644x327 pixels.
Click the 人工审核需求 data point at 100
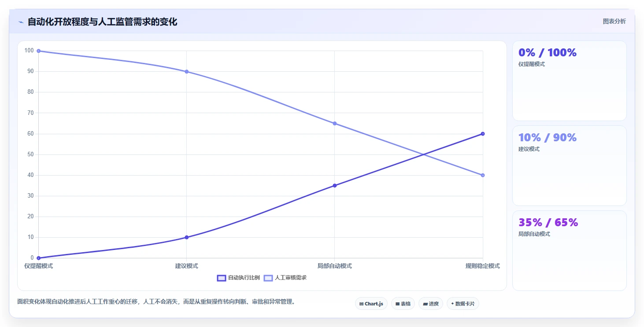[x=38, y=51]
